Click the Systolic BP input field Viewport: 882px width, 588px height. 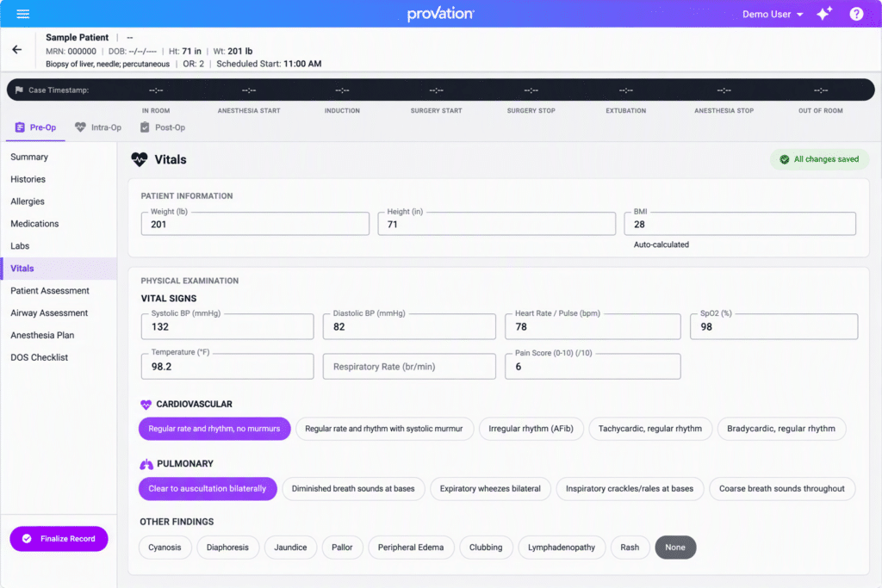click(x=227, y=326)
